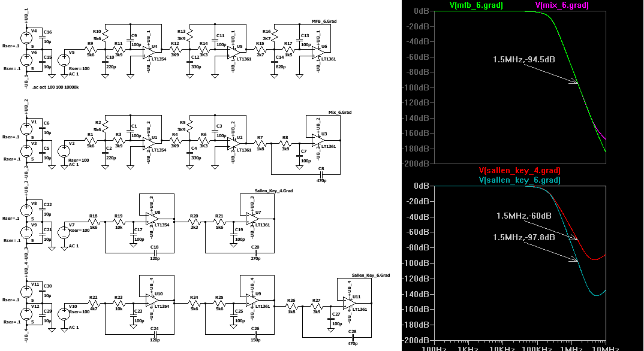Click AC source V7 symbol
The height and width of the screenshot is (351, 644).
click(64, 232)
